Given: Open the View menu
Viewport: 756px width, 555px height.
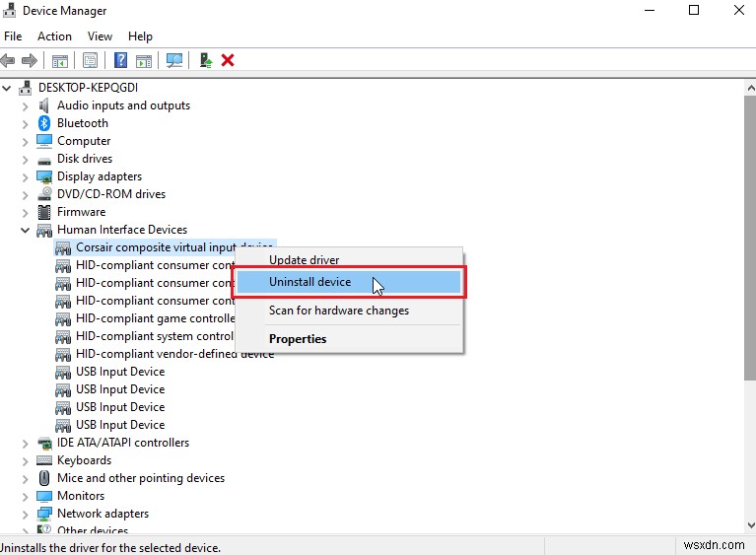Looking at the screenshot, I should 100,36.
